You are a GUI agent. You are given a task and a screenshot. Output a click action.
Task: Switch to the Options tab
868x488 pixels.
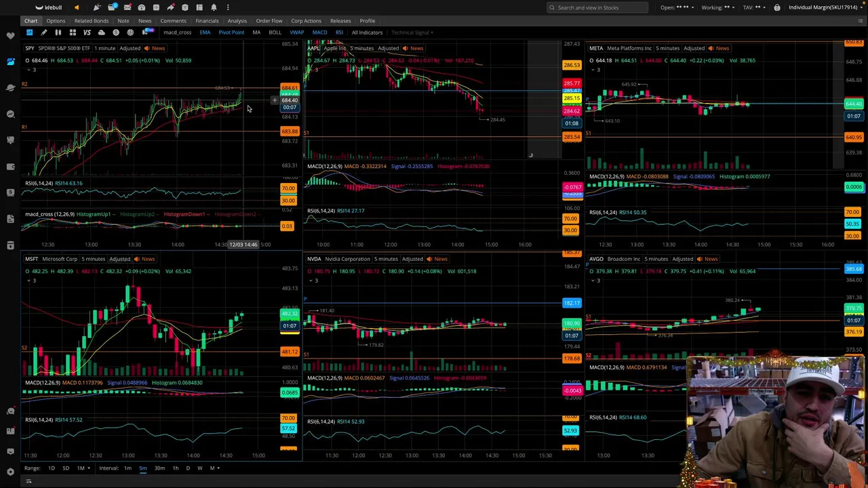coord(56,21)
